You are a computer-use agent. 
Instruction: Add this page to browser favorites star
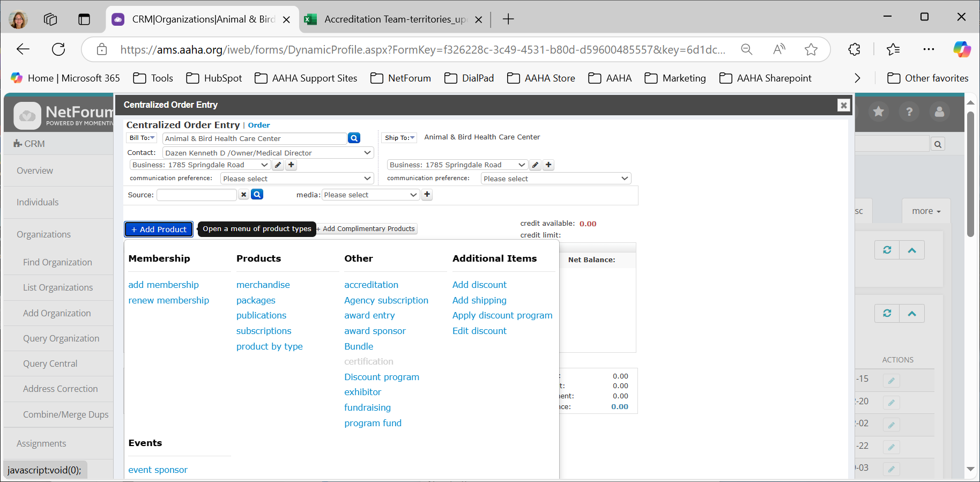pyautogui.click(x=811, y=50)
